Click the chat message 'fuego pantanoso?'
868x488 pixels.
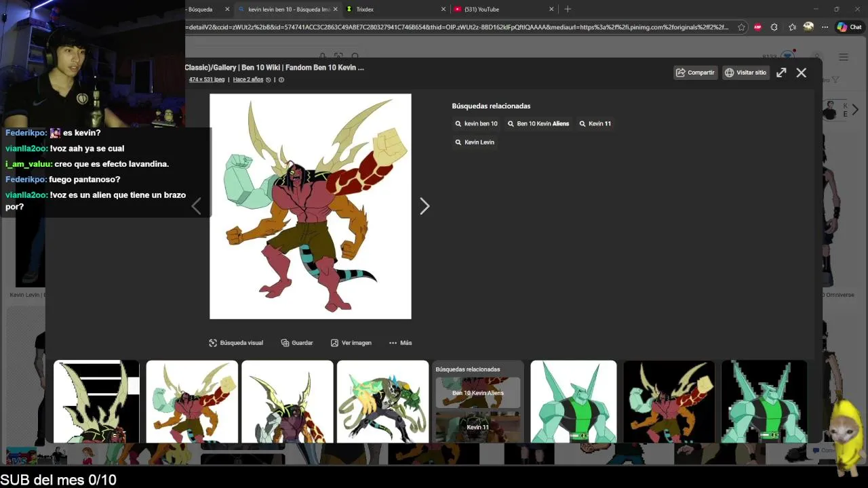tap(85, 180)
